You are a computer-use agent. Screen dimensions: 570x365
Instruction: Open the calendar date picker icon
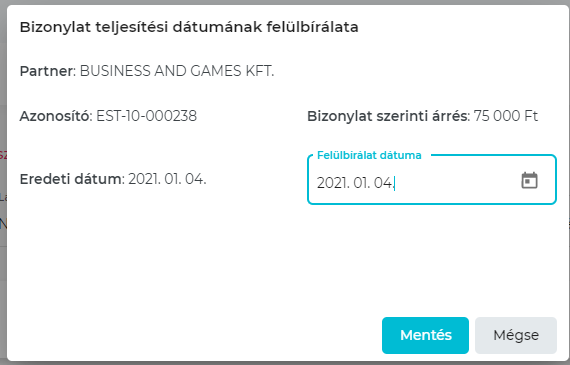pos(529,180)
